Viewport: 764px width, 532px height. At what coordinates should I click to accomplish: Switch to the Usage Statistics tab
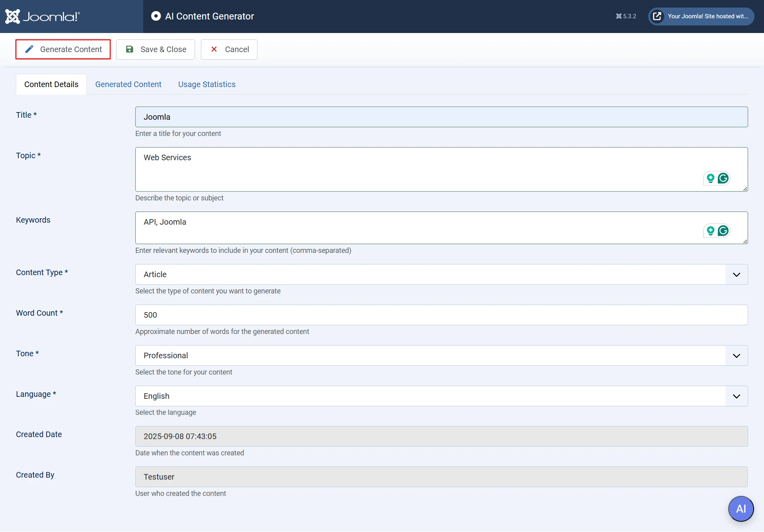click(x=207, y=84)
